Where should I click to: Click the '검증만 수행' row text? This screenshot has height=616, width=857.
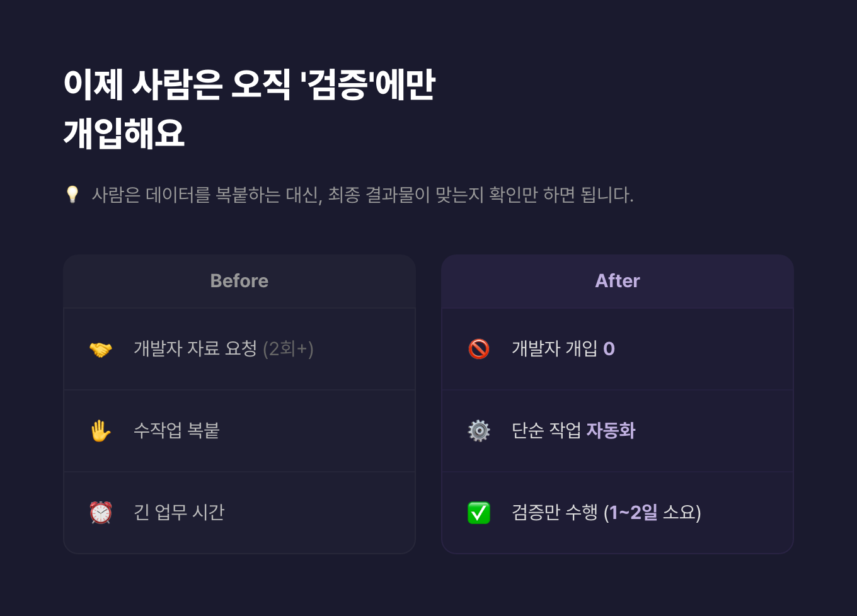click(555, 513)
